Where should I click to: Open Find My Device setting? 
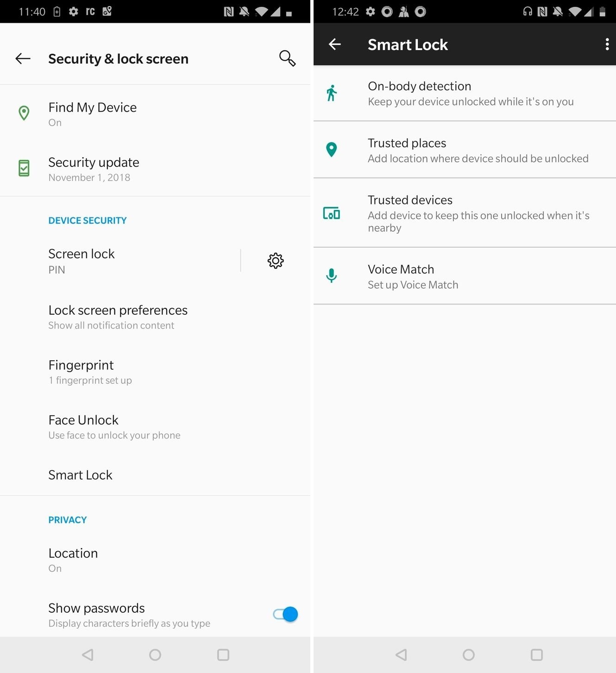point(155,114)
